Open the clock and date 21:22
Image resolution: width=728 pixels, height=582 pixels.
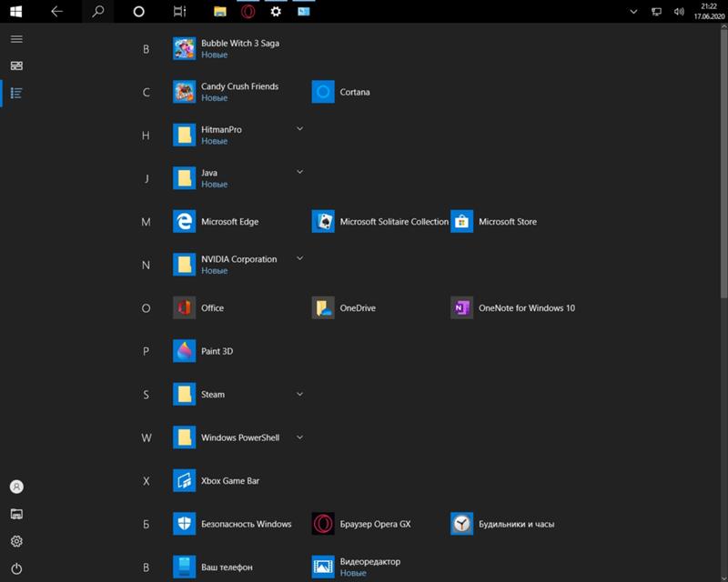709,11
